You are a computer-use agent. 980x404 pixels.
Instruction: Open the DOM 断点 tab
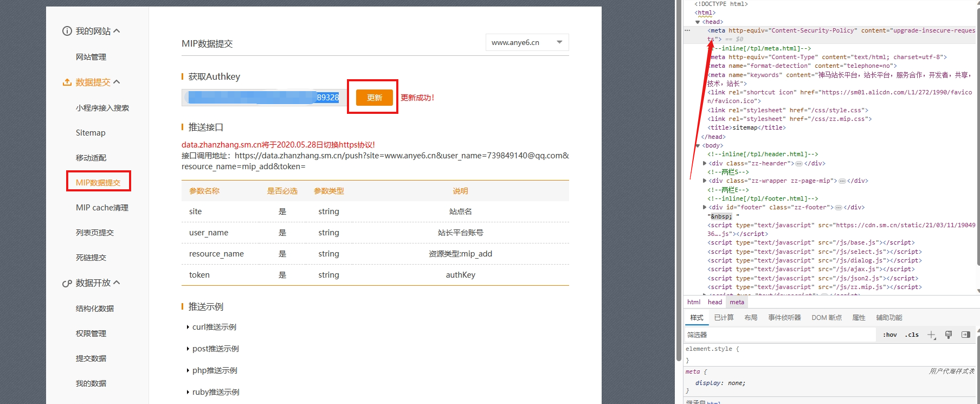[827, 318]
